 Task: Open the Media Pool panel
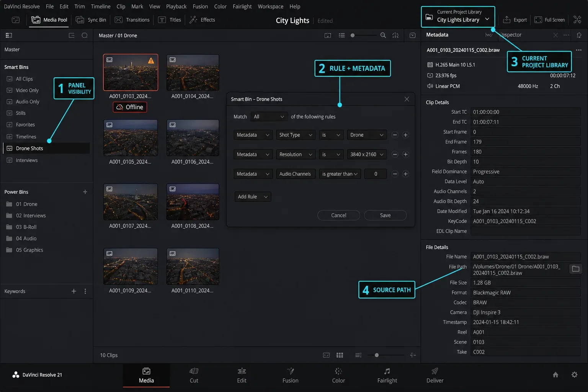tap(49, 20)
